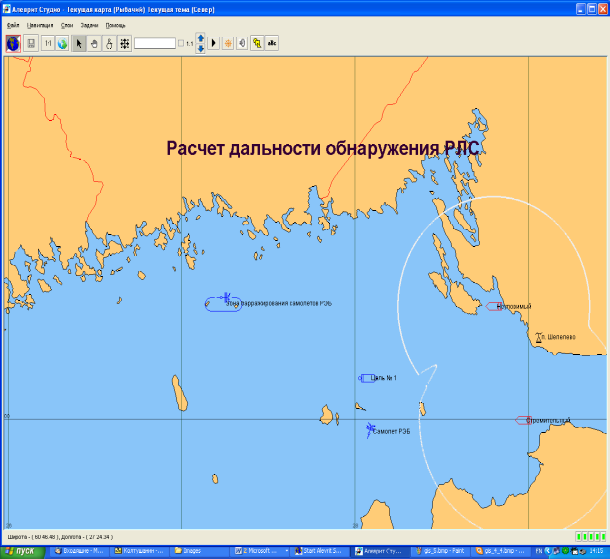Screen dimensions: 610x559
Task: Click the blue up arrow stepper
Action: pos(200,38)
